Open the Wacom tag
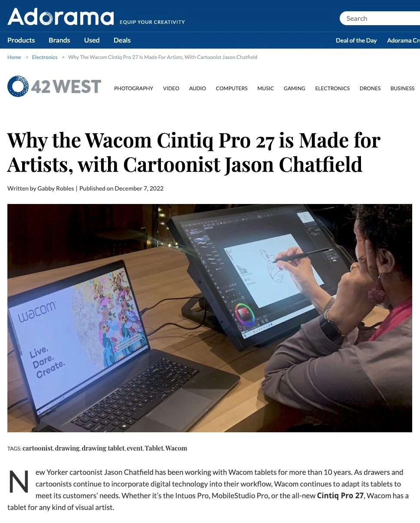420x523 pixels. (176, 448)
